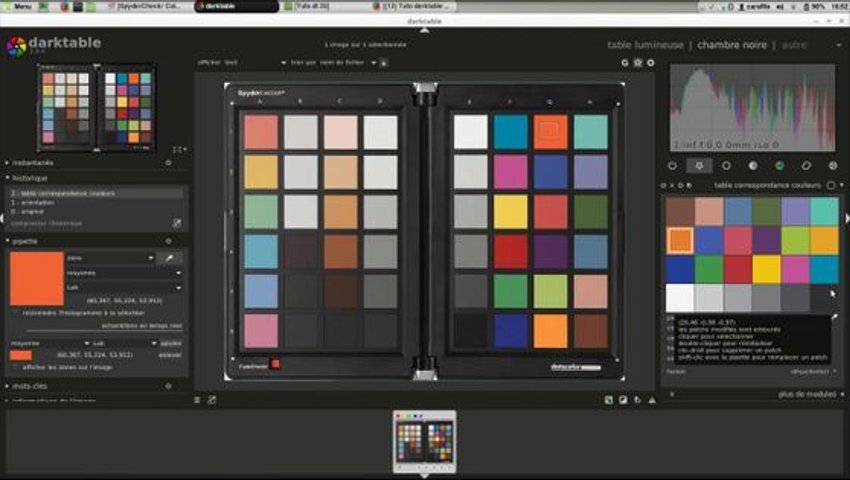The width and height of the screenshot is (850, 480).
Task: Open the view switcher arrow after autre
Action: click(839, 45)
